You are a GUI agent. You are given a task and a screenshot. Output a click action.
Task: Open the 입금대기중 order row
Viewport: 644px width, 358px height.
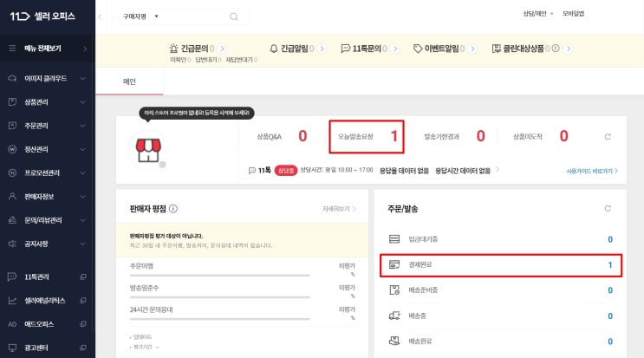pos(501,239)
